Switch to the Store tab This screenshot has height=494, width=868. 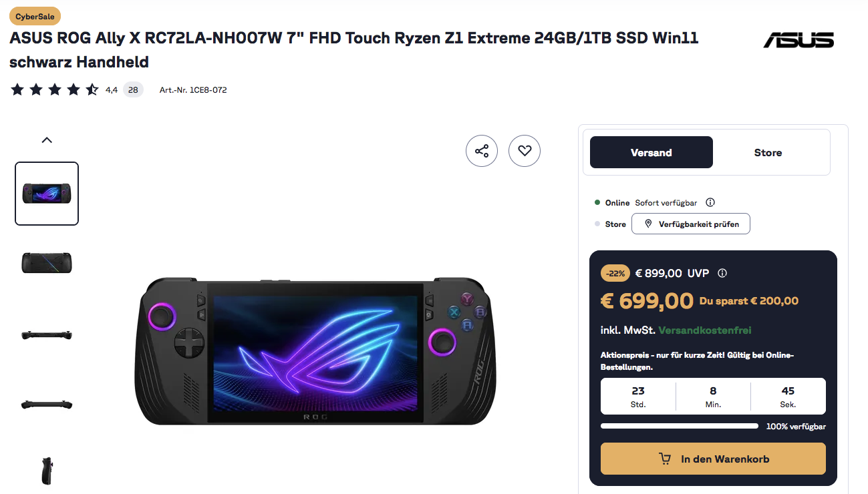tap(768, 152)
